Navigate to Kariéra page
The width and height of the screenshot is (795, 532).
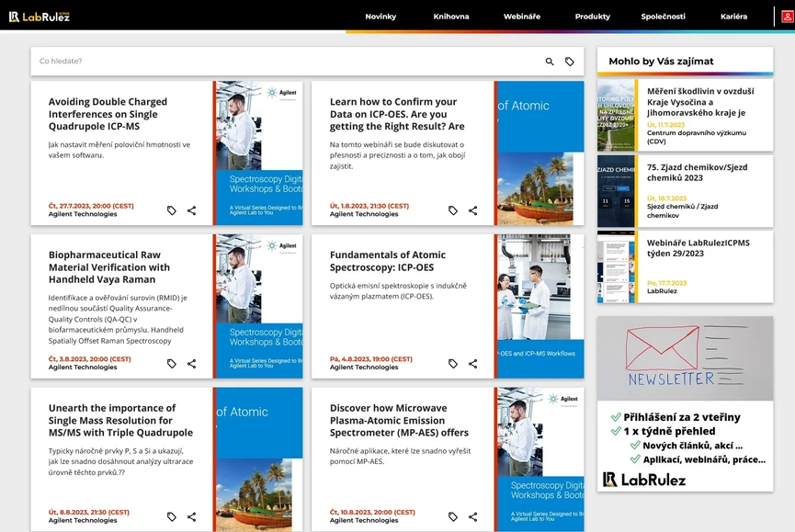pos(733,17)
